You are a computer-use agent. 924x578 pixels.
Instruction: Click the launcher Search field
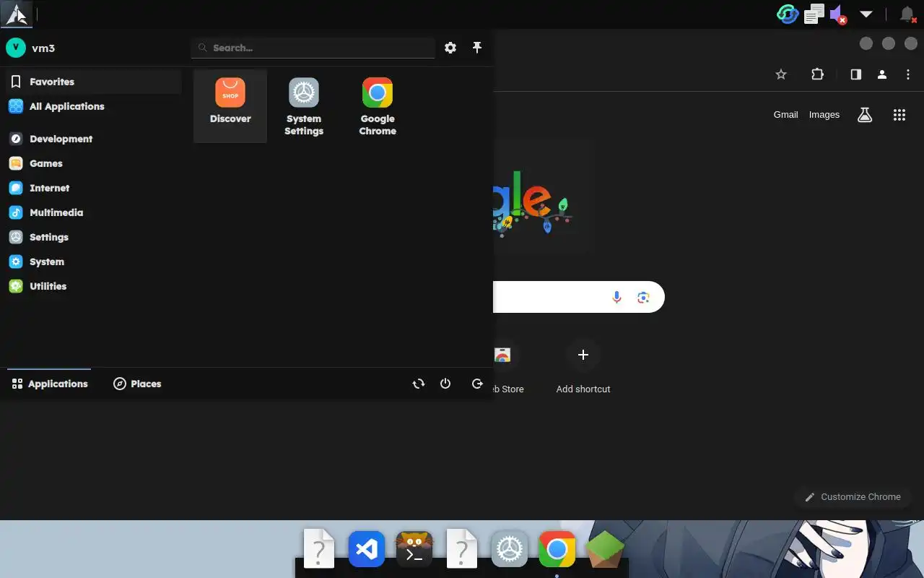(x=313, y=48)
